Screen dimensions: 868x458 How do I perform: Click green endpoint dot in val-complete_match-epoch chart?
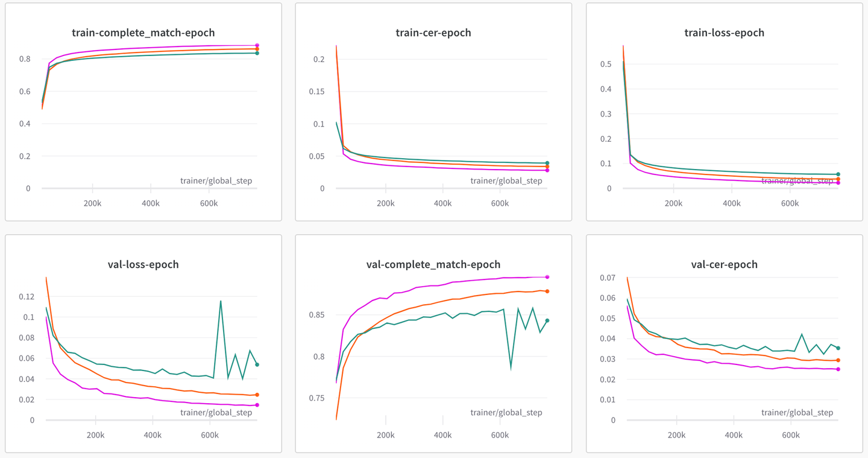pyautogui.click(x=547, y=320)
